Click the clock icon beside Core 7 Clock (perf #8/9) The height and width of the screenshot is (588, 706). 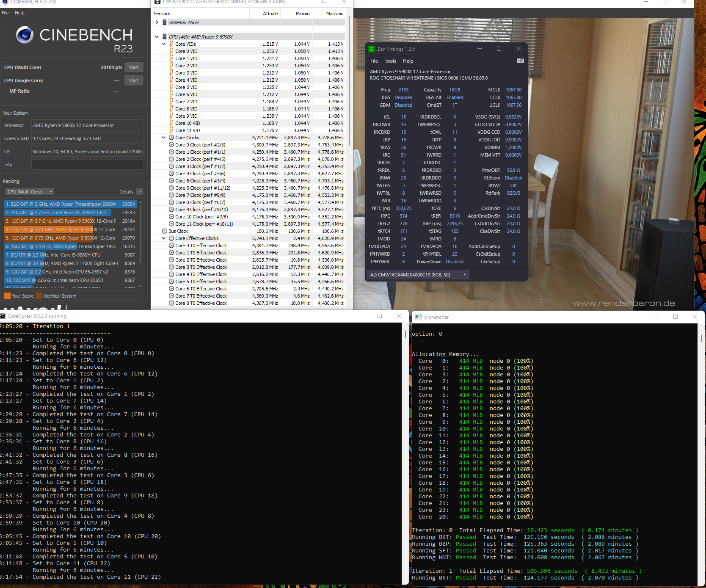[171, 195]
